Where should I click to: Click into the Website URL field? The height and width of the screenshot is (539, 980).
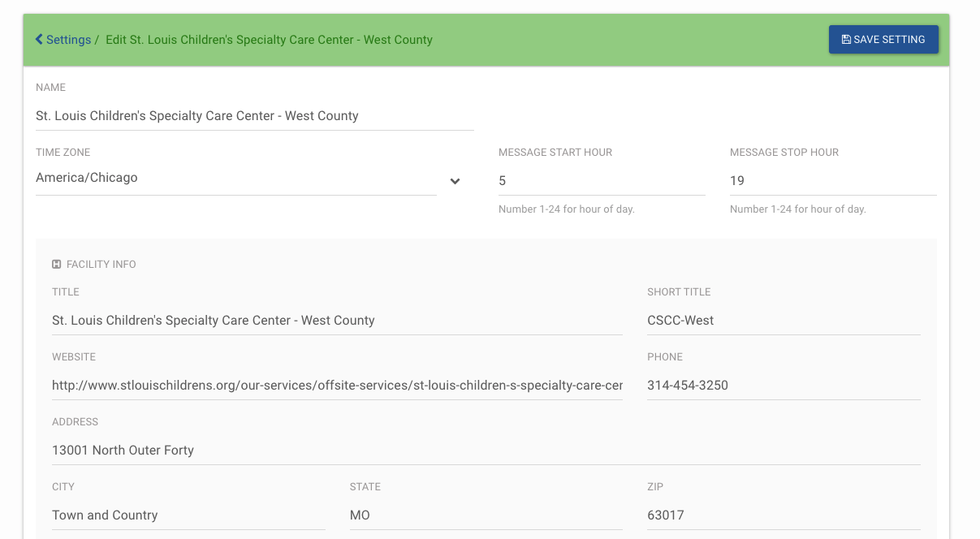[x=336, y=386]
